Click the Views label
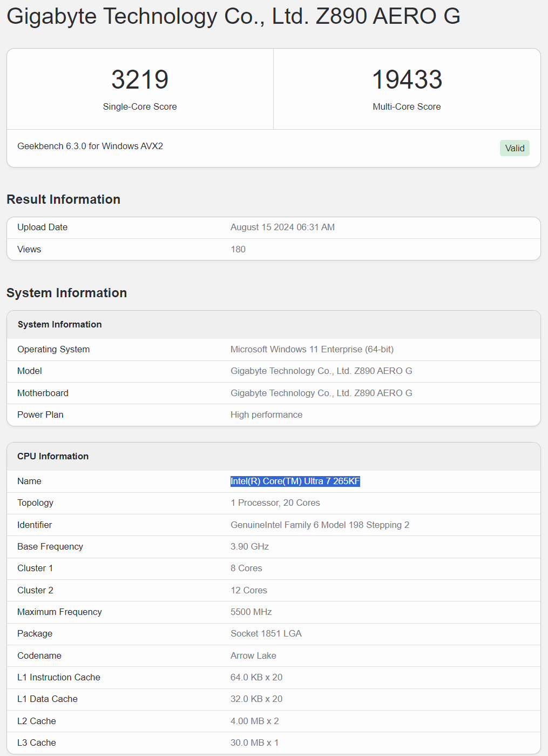Viewport: 548px width, 756px height. pyautogui.click(x=29, y=249)
